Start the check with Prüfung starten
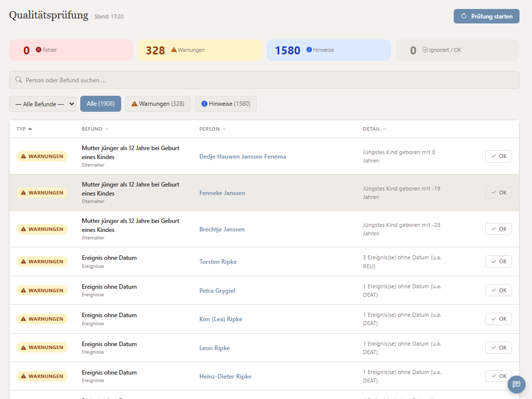 (487, 16)
